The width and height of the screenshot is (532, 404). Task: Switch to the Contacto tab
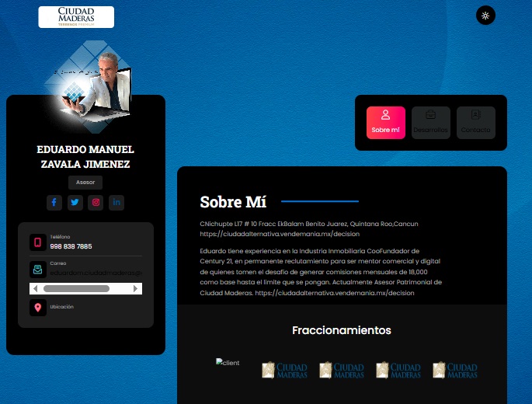(476, 123)
